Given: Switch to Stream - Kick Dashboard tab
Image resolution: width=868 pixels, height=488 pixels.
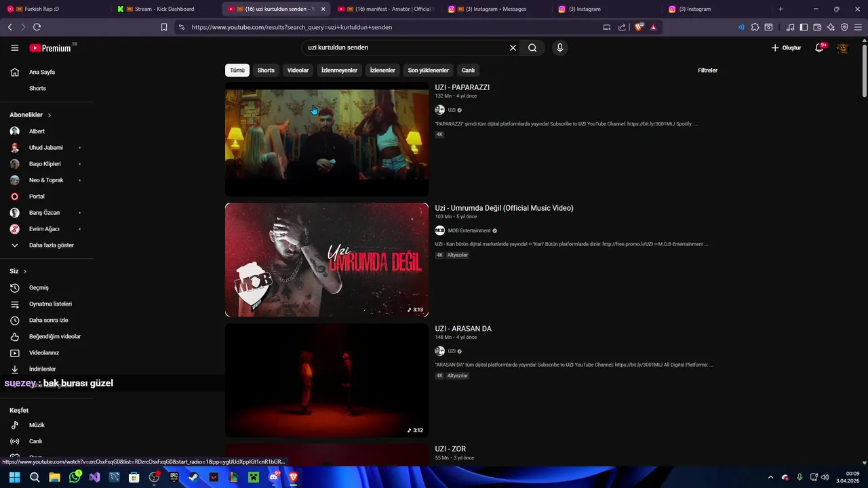Looking at the screenshot, I should [165, 9].
